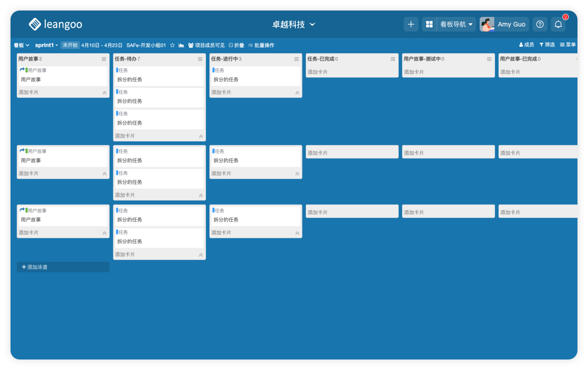
Task: Open the 筛选 filter option
Action: [547, 45]
